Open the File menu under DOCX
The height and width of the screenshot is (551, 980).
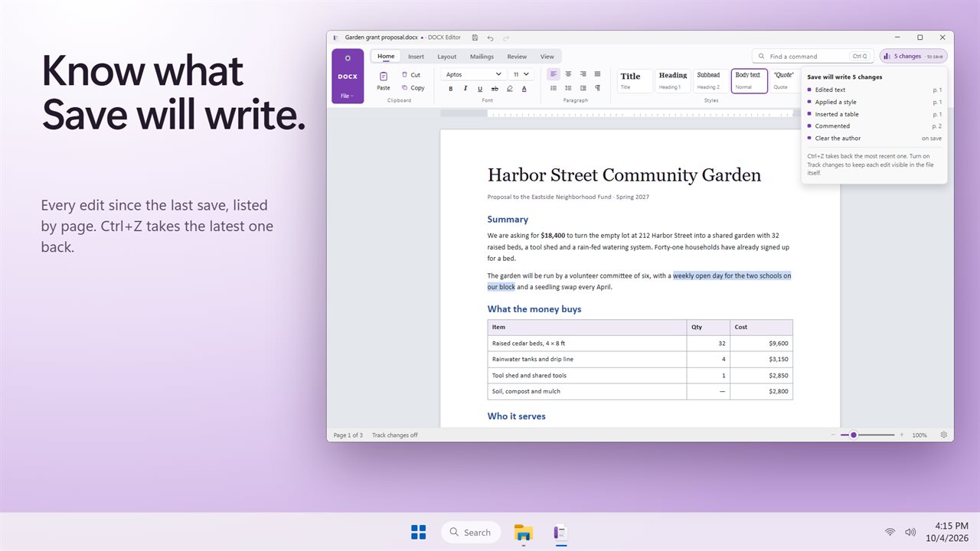click(x=348, y=96)
